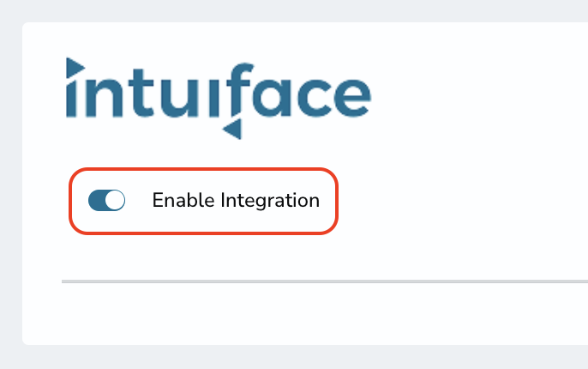Click the final letter e of the logo
This screenshot has width=588, height=369.
point(351,98)
